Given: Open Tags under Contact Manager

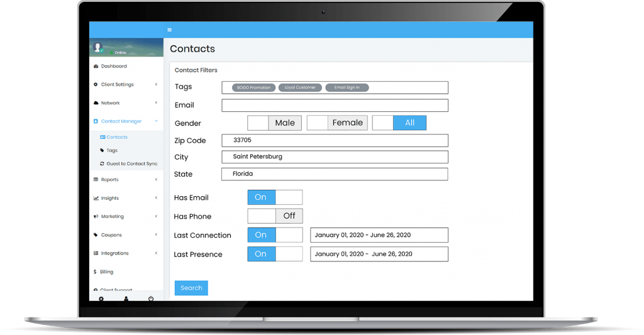Looking at the screenshot, I should (x=111, y=150).
